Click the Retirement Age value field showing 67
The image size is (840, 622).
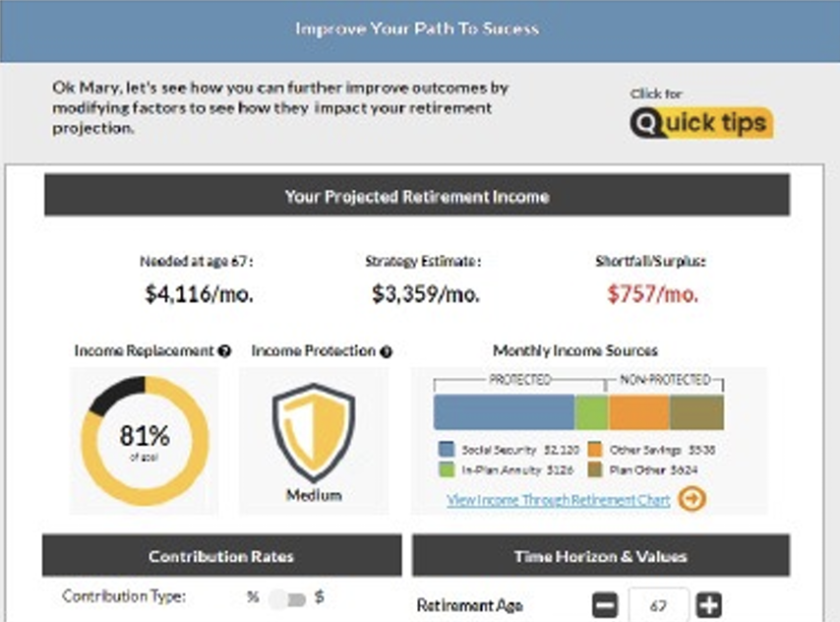pyautogui.click(x=657, y=605)
